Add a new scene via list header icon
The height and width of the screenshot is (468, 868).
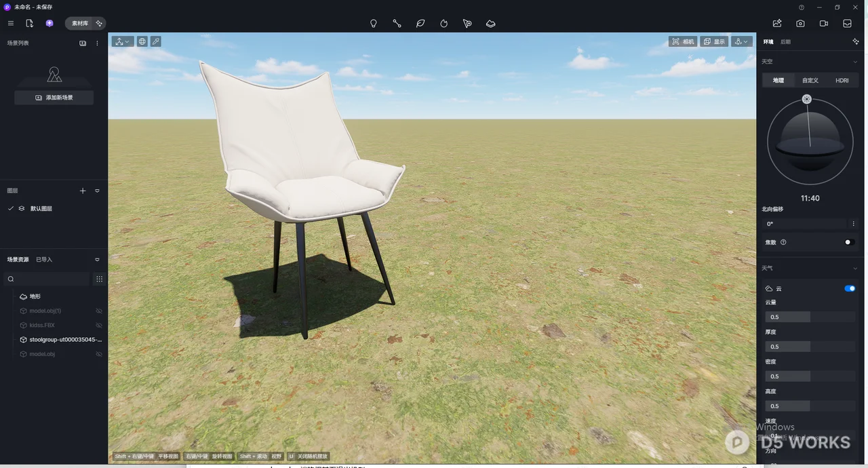coord(83,43)
